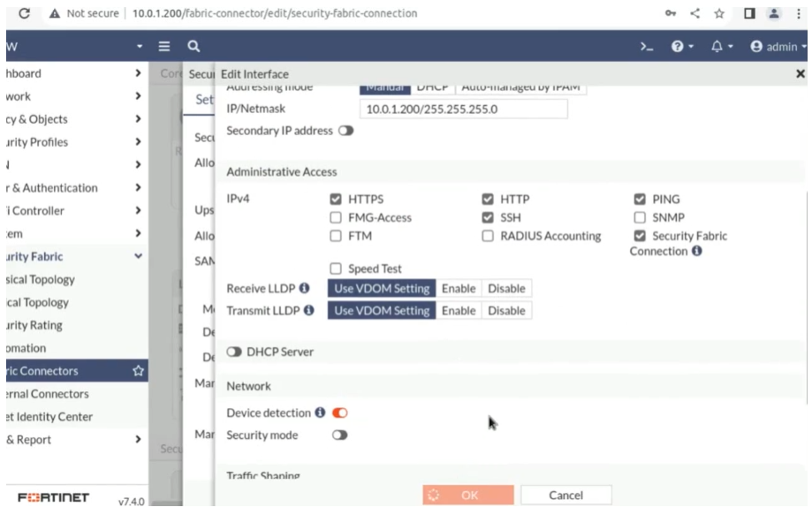
Task: Click info icon next to Security Fabric Connection
Action: pyautogui.click(x=697, y=251)
